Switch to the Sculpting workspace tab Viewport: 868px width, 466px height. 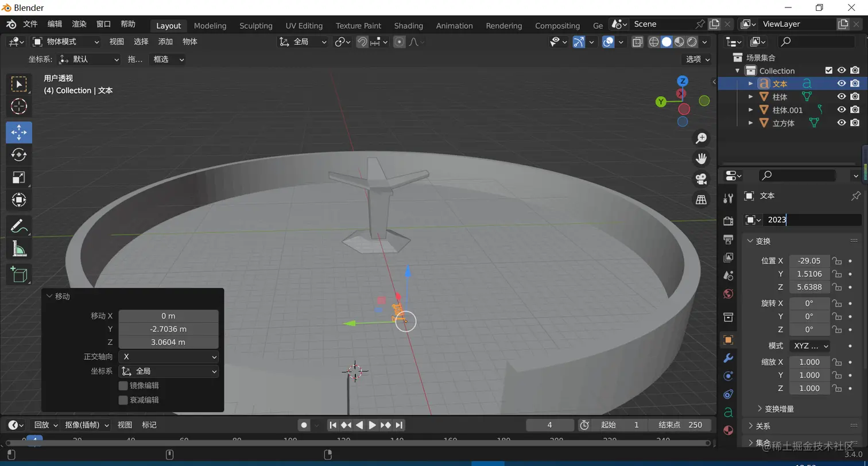[x=255, y=26]
